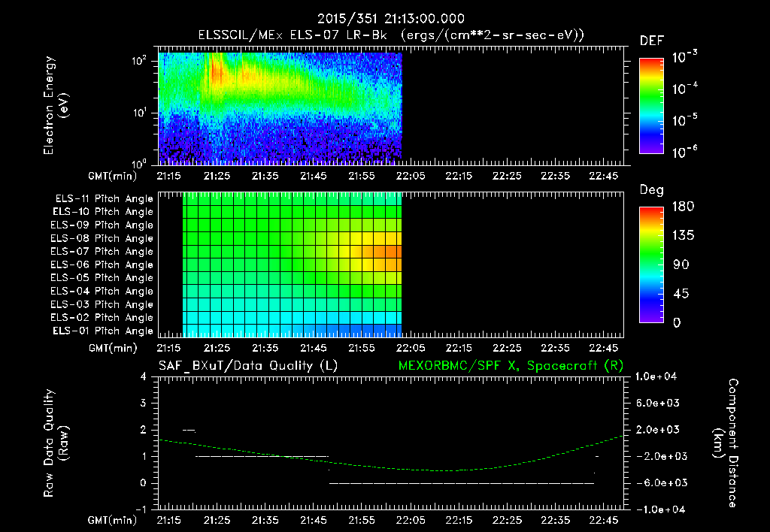
Task: Click the 135 value on Deg scale
Action: click(683, 235)
